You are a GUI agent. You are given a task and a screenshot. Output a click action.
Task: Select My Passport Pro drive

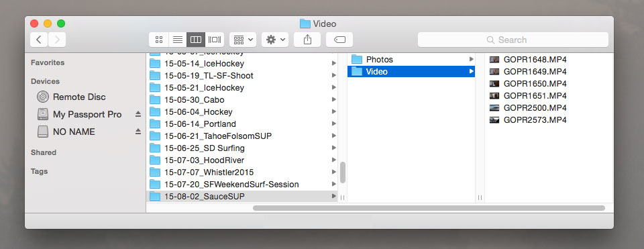click(x=87, y=114)
